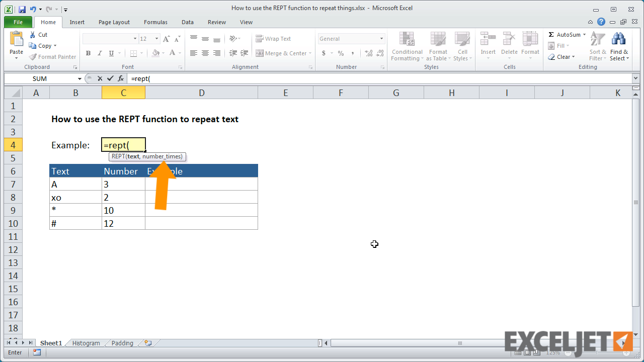
Task: Toggle Wrap Text option
Action: (273, 39)
